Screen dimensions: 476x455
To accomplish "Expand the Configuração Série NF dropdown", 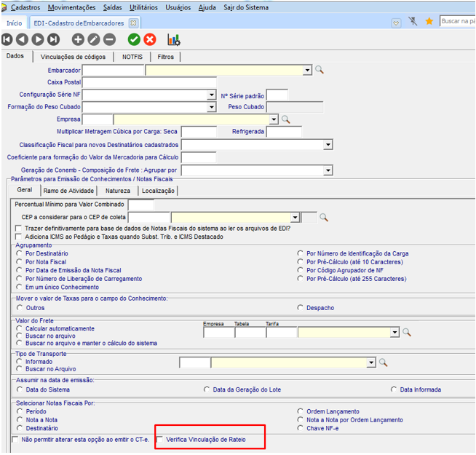I will tap(211, 95).
